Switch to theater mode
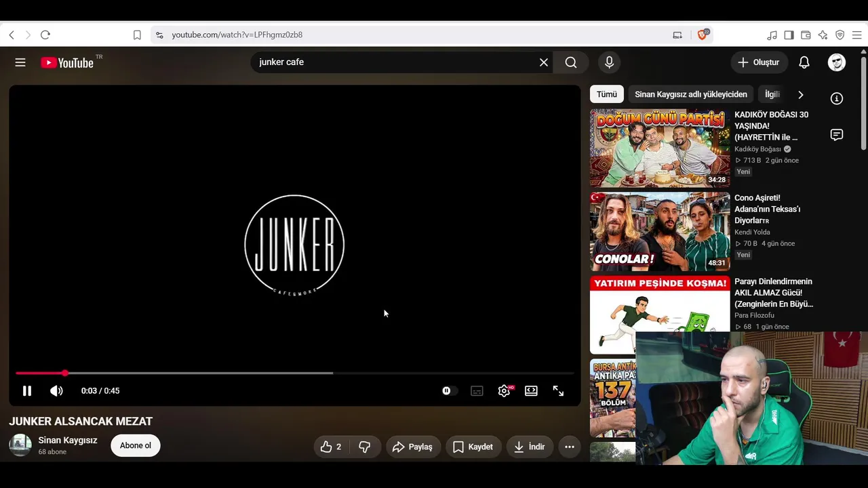The image size is (868, 488). tap(531, 391)
